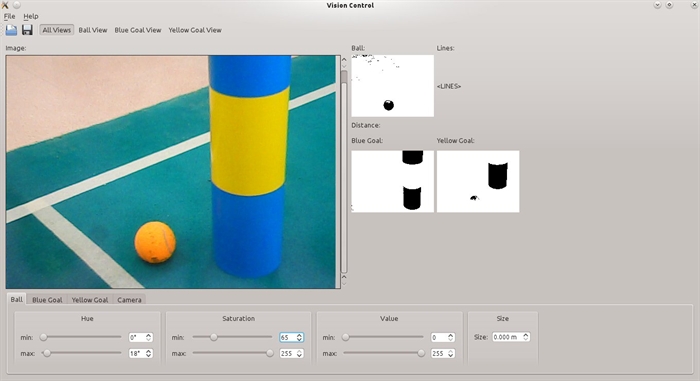Select the Blue Goal settings tab
This screenshot has height=381, width=700.
tap(47, 300)
